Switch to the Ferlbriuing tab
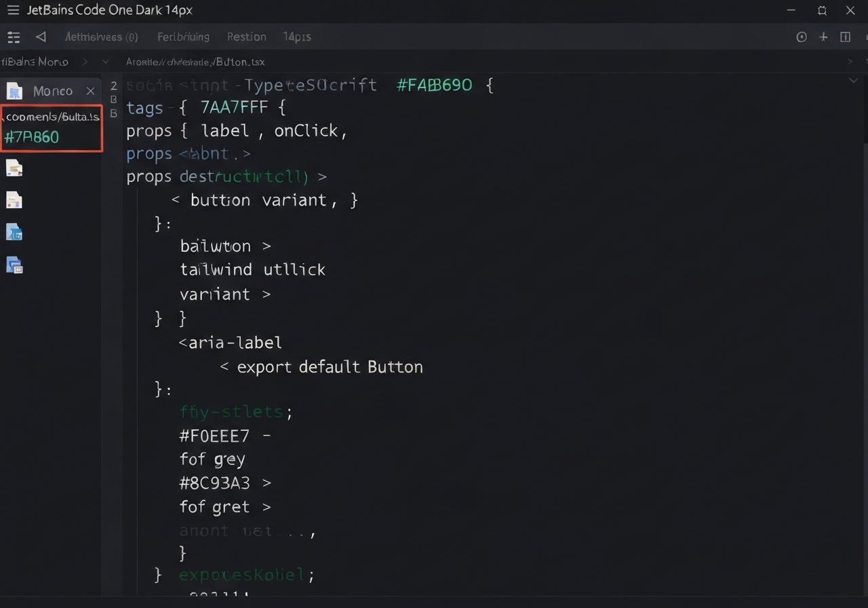 (x=183, y=37)
